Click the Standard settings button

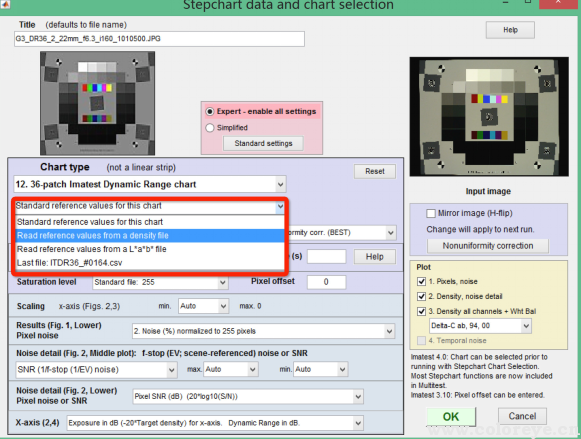coord(263,143)
